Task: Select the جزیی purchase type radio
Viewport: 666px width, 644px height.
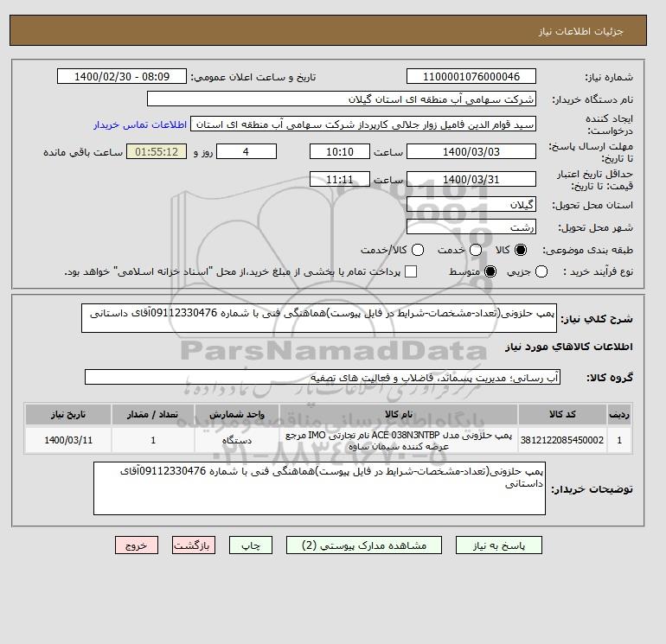Action: click(x=541, y=271)
